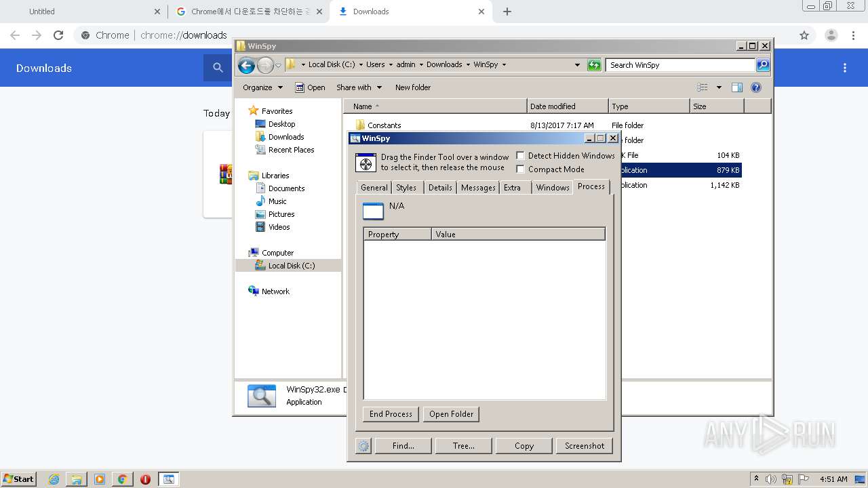Enable Detect Hidden Windows checkbox
This screenshot has height=488, width=868.
521,156
